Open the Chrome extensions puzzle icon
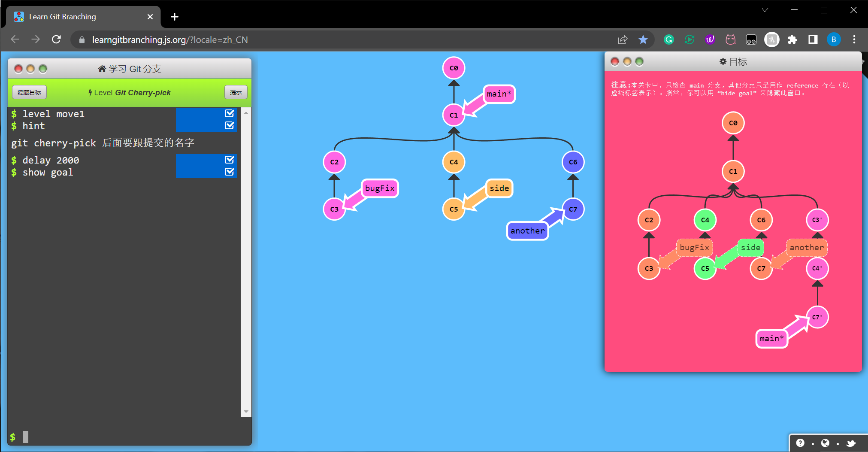The image size is (868, 452). coord(792,39)
